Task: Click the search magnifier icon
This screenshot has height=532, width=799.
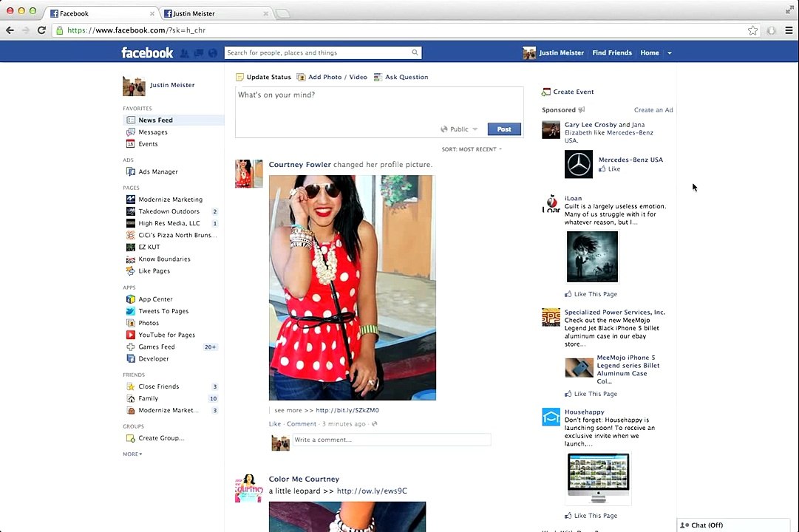Action: click(415, 52)
